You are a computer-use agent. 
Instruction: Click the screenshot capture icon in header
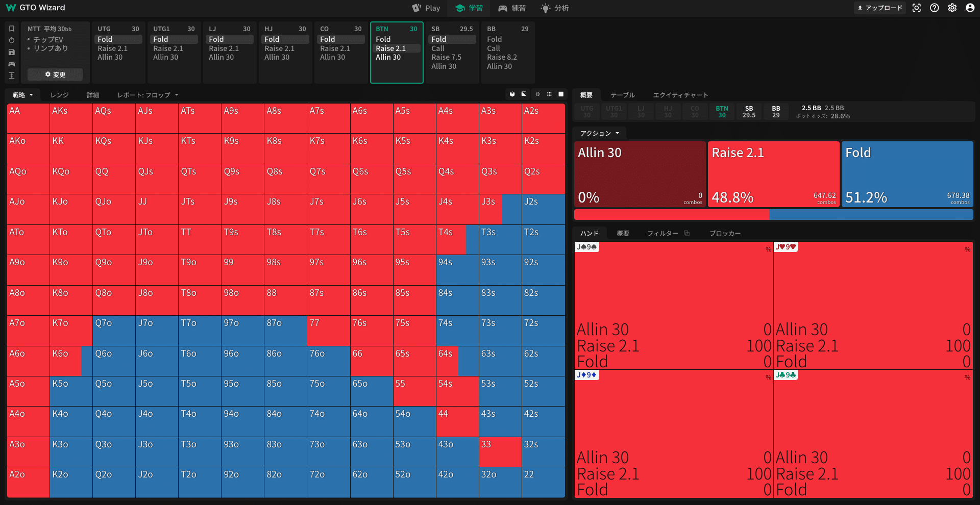[917, 8]
